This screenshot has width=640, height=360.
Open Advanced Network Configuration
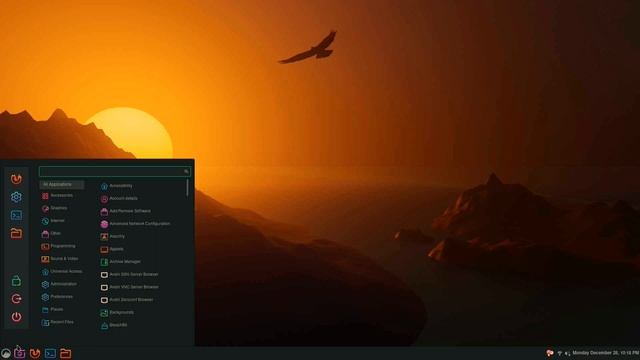(136, 224)
